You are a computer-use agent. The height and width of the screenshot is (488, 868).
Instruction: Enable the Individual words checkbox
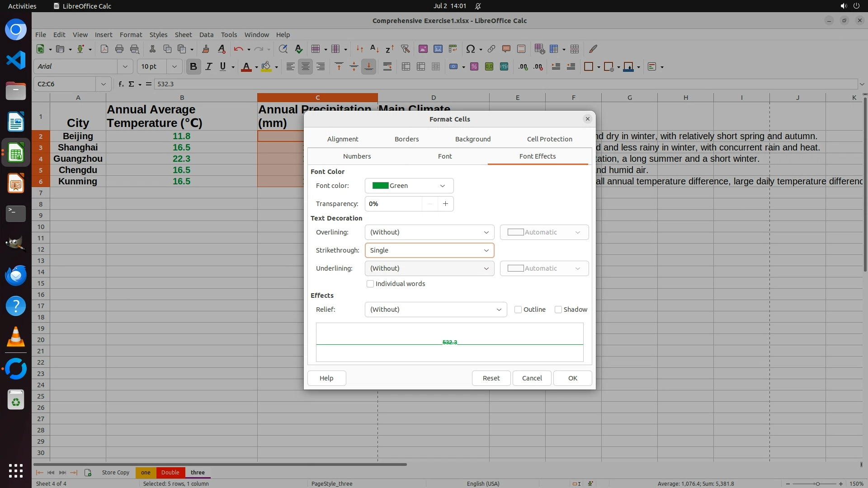(x=370, y=284)
